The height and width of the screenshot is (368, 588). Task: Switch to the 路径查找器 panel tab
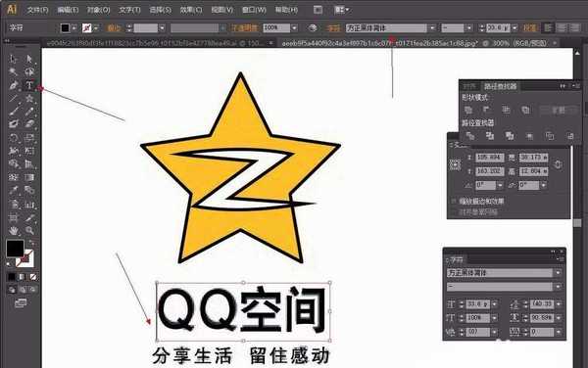pyautogui.click(x=500, y=86)
